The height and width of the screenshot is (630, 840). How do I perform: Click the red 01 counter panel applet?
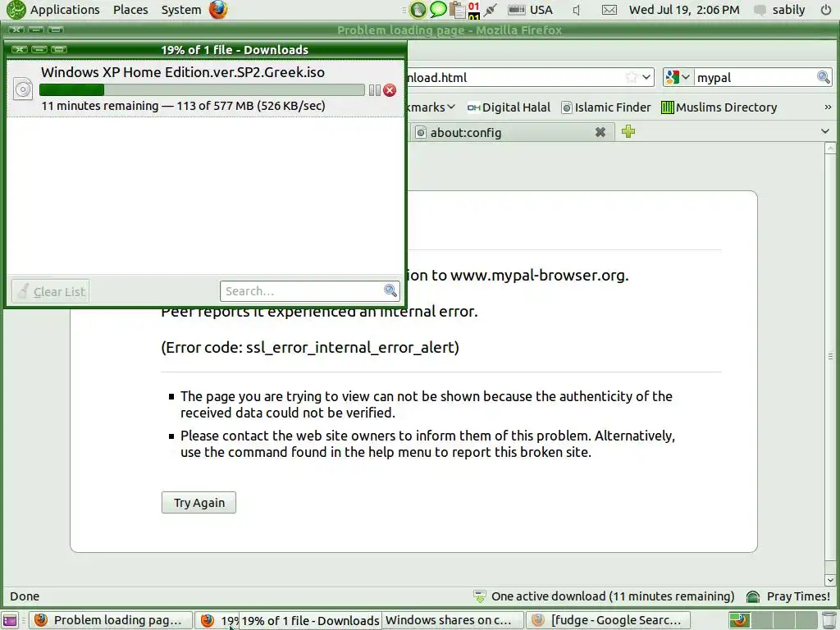point(473,10)
